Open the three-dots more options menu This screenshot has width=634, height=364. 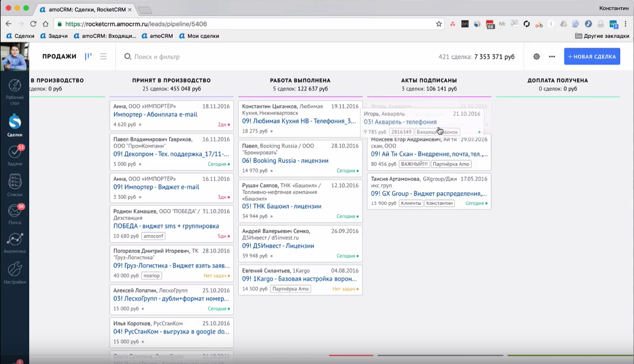[x=552, y=57]
